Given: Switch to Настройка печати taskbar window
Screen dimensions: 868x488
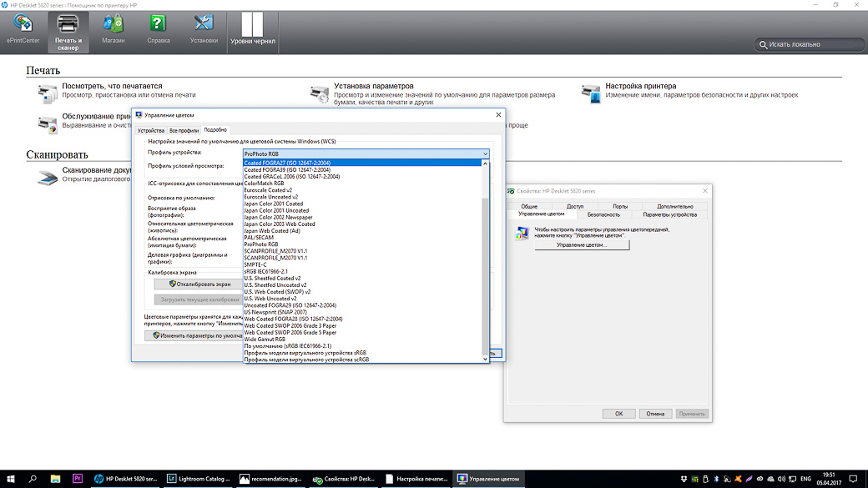Looking at the screenshot, I should [416, 479].
